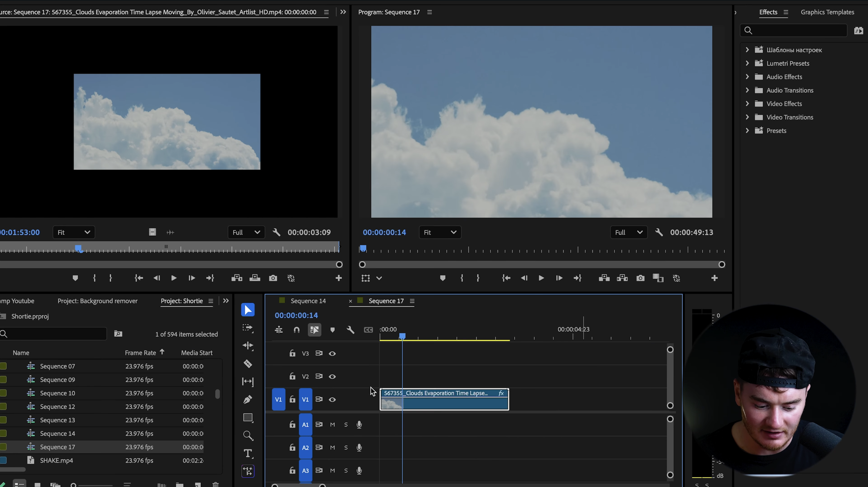868x487 pixels.
Task: Open Program monitor button editor plus
Action: click(714, 278)
